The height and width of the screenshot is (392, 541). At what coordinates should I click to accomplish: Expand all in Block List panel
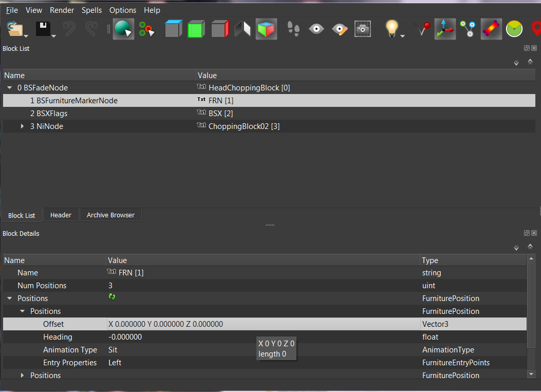pyautogui.click(x=516, y=63)
